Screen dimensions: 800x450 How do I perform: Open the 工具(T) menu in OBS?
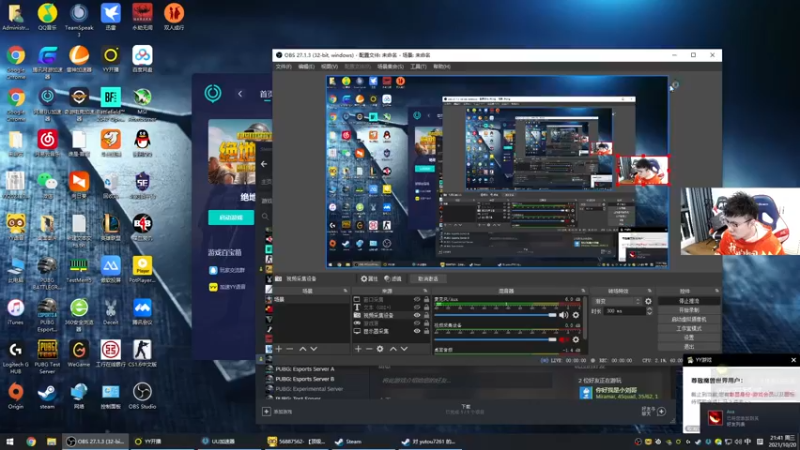coord(418,67)
